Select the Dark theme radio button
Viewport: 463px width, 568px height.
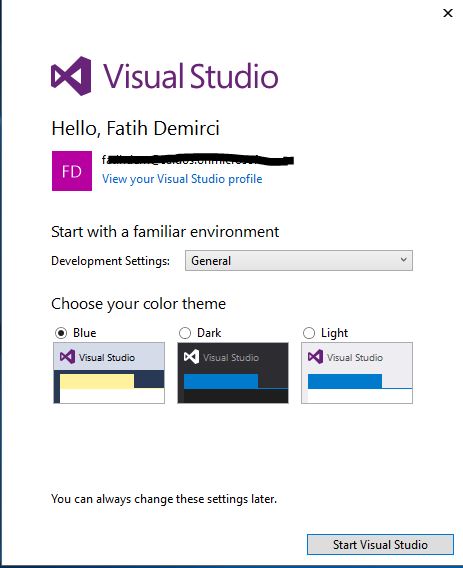tap(185, 333)
